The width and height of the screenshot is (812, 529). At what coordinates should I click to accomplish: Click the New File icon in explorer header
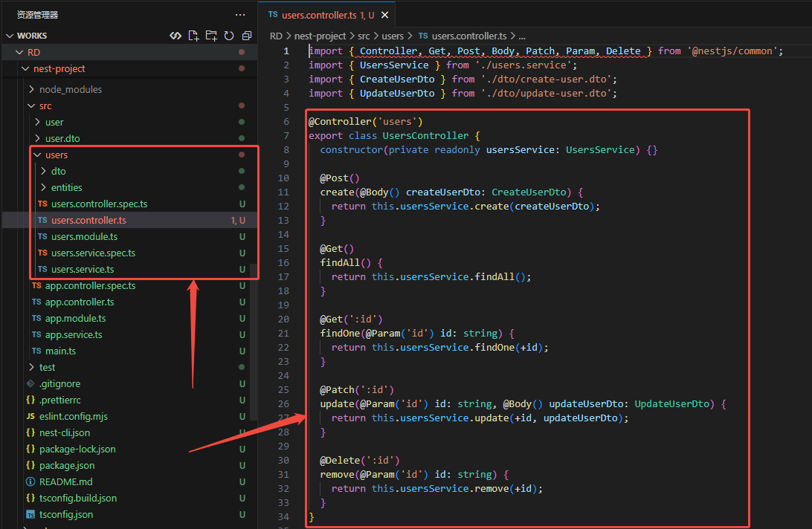[193, 36]
